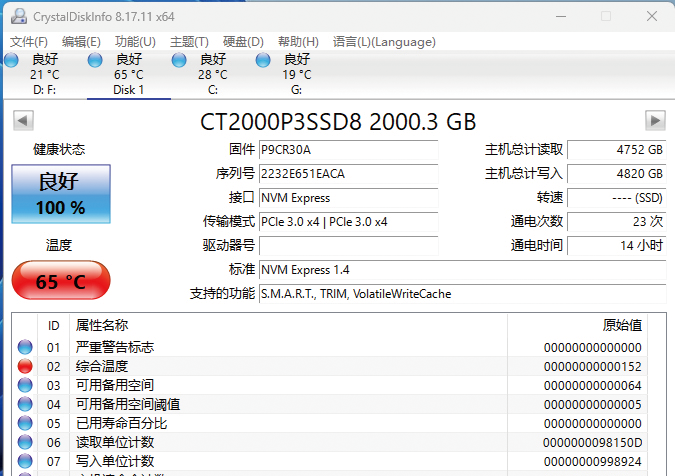Click raw value 000000098150D
This screenshot has width=675, height=476.
pos(593,442)
